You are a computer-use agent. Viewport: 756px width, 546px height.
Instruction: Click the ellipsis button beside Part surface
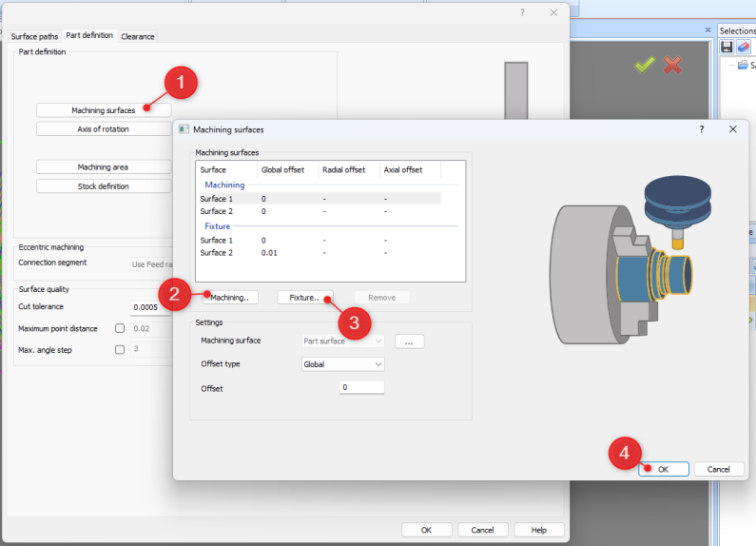[x=409, y=341]
